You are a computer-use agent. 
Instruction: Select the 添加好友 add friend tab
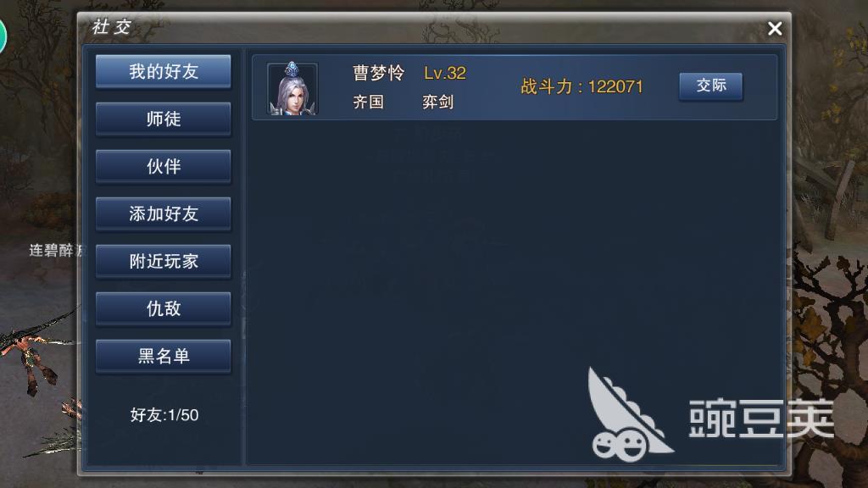point(164,214)
